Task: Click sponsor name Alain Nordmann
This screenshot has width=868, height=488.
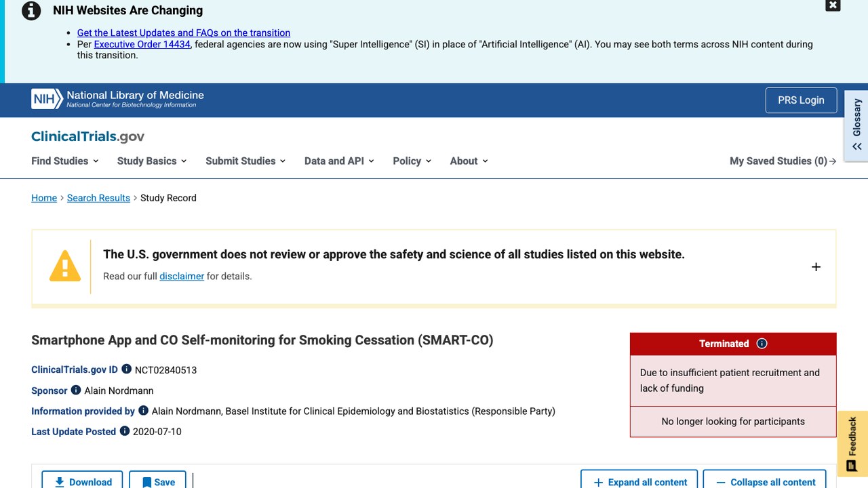Action: point(119,390)
